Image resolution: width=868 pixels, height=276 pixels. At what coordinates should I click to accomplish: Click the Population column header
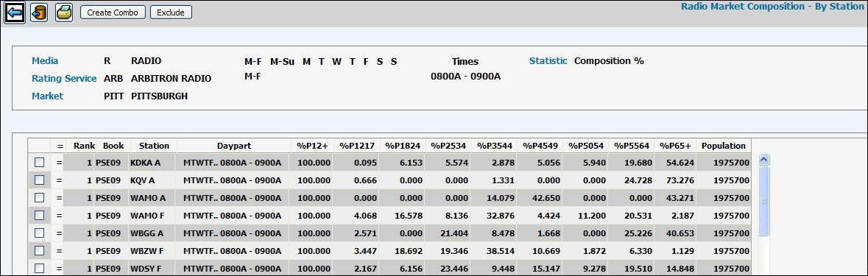point(724,146)
